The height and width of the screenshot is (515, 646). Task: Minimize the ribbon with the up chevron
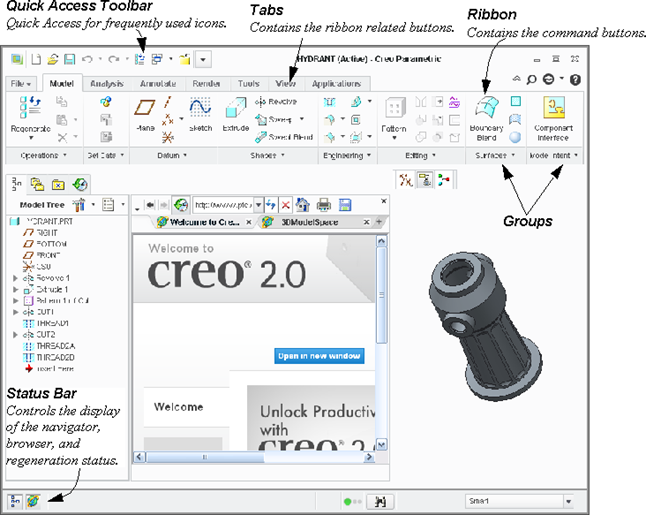(x=516, y=78)
